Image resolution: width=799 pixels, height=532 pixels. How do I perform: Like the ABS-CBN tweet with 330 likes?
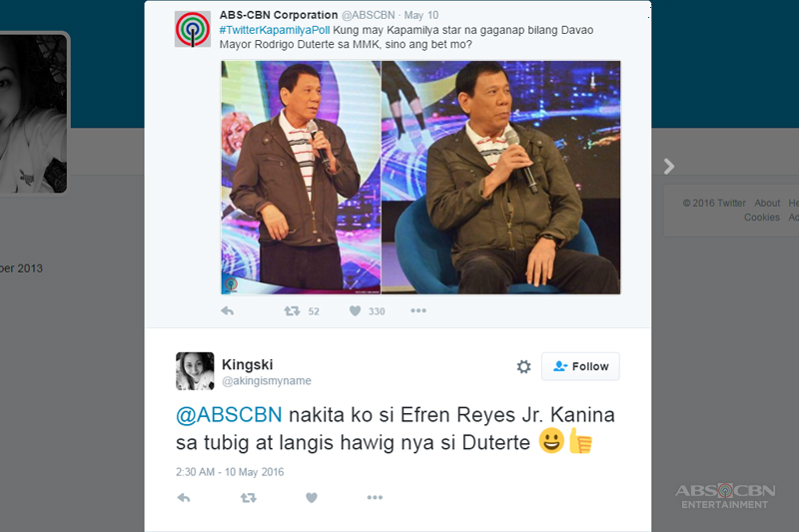(x=356, y=311)
